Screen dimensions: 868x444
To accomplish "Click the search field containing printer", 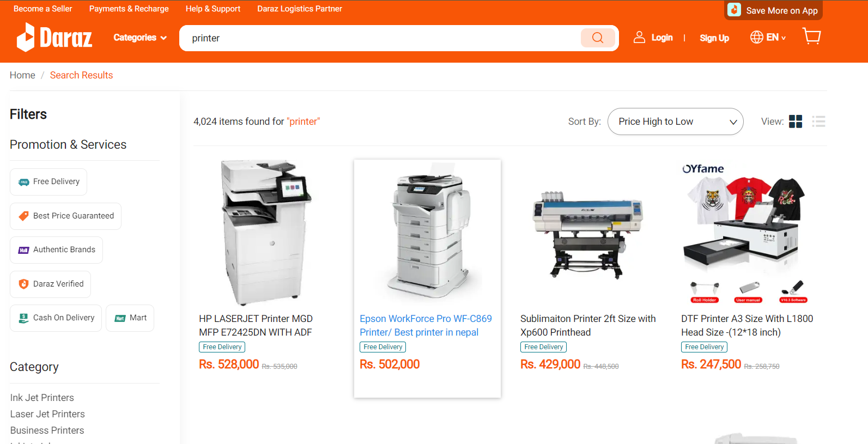I will [x=381, y=38].
